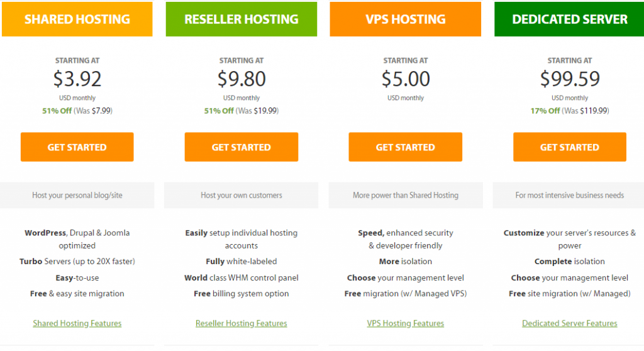
Task: Open the Reseller Hosting Features link
Action: tap(241, 323)
